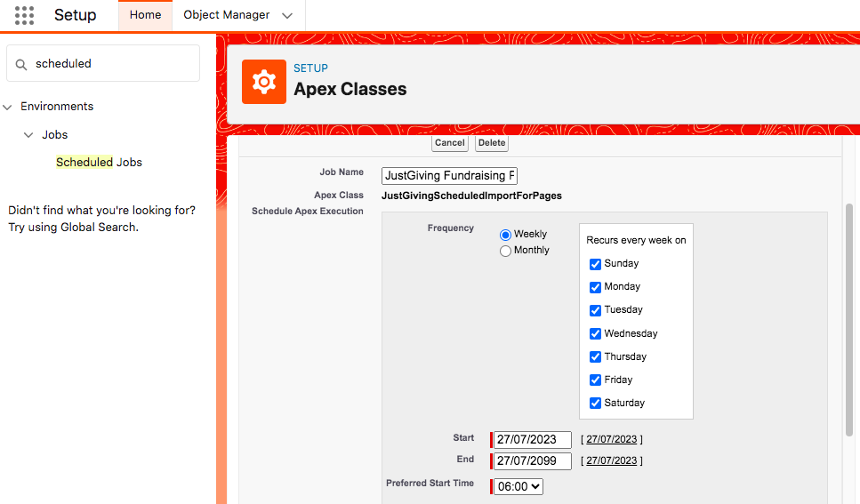Collapse the Jobs tree node

click(x=28, y=135)
